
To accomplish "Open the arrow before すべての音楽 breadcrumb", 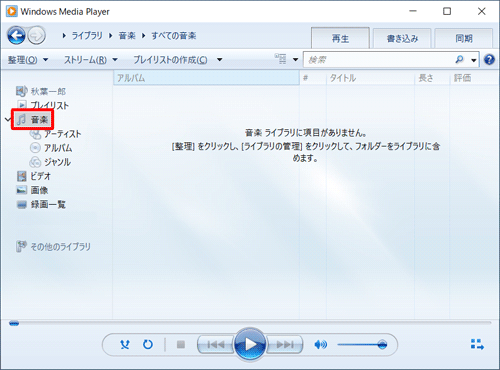I will (x=144, y=36).
